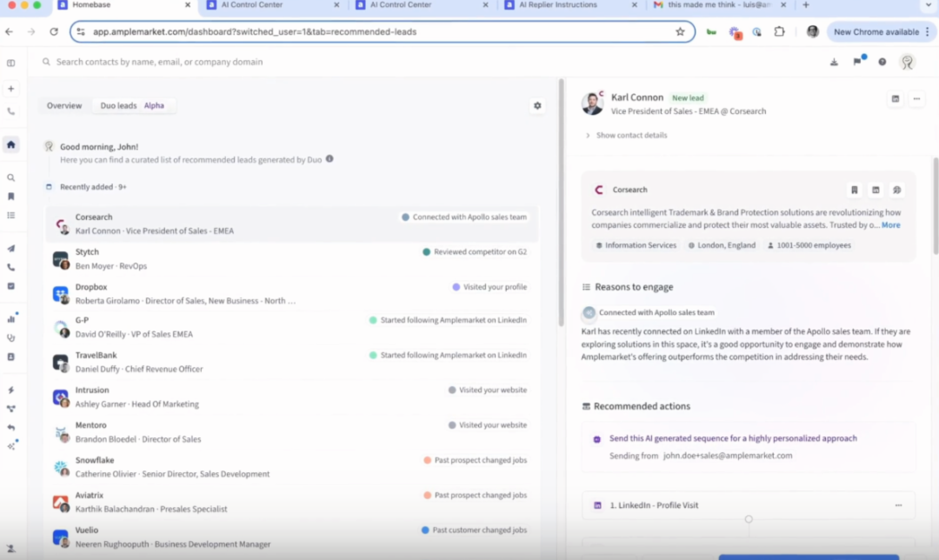Reload the page in the browser
939x560 pixels.
pyautogui.click(x=54, y=32)
